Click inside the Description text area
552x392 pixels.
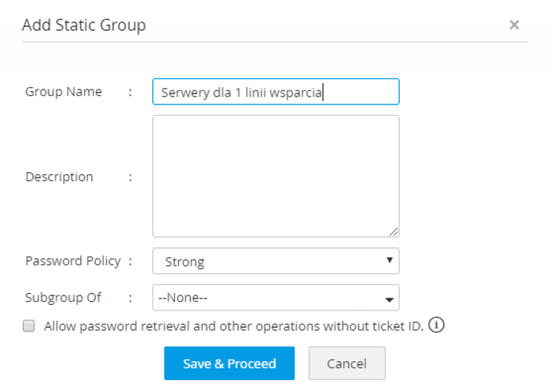point(275,176)
